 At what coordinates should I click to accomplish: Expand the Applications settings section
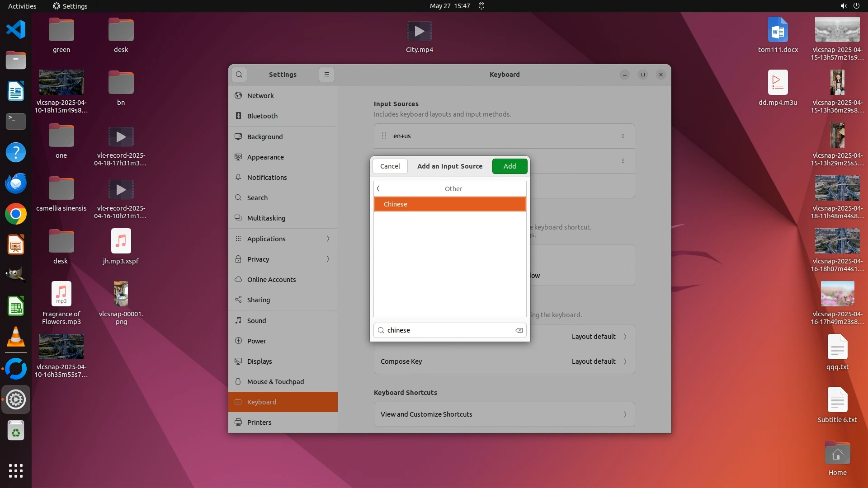(x=283, y=239)
